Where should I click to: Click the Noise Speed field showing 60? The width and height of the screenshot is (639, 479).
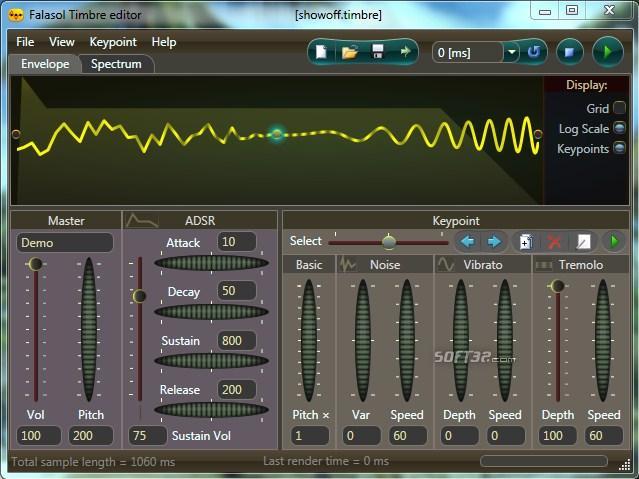click(408, 435)
